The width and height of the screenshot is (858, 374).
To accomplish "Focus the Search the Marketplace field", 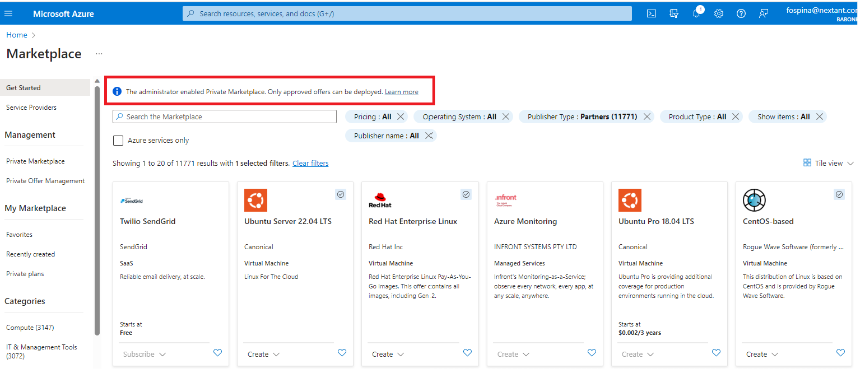I will [224, 117].
